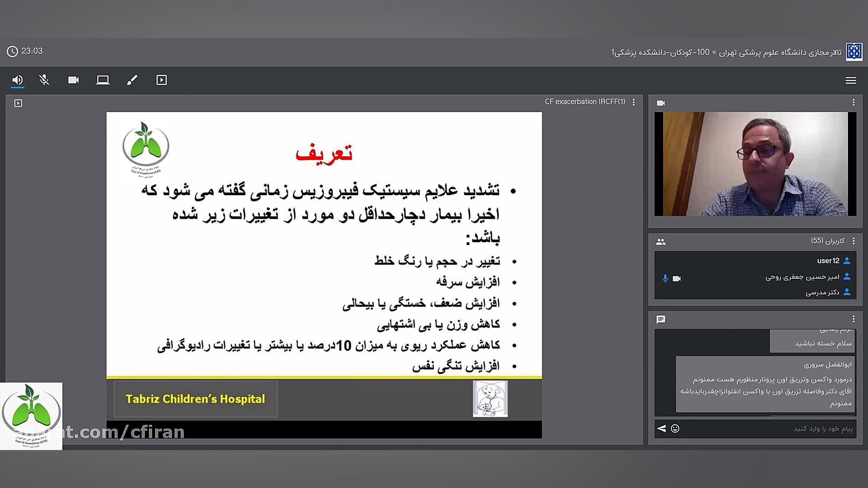868x488 pixels.
Task: Open the hamburger main menu
Action: point(850,80)
